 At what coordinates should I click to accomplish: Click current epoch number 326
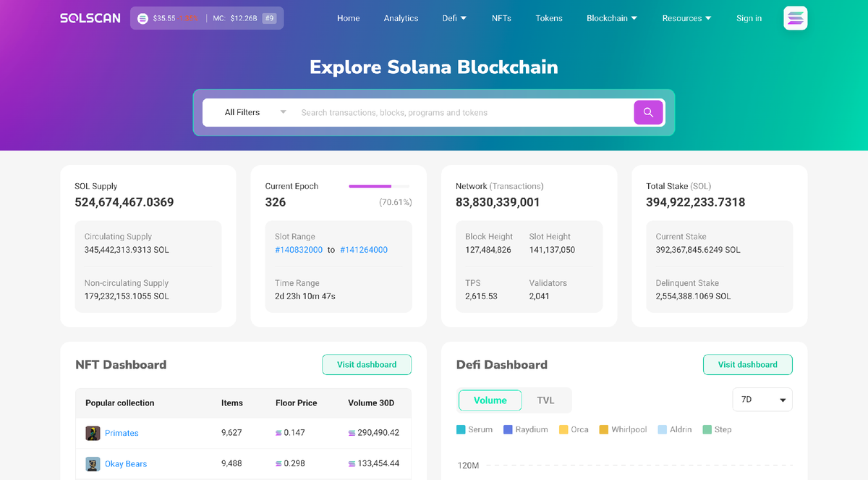pyautogui.click(x=276, y=203)
